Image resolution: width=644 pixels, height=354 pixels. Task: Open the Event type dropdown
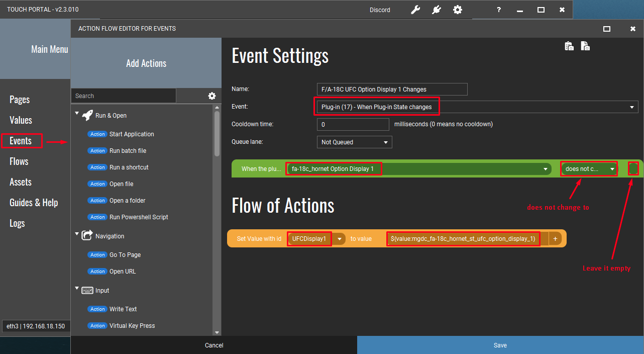(478, 107)
